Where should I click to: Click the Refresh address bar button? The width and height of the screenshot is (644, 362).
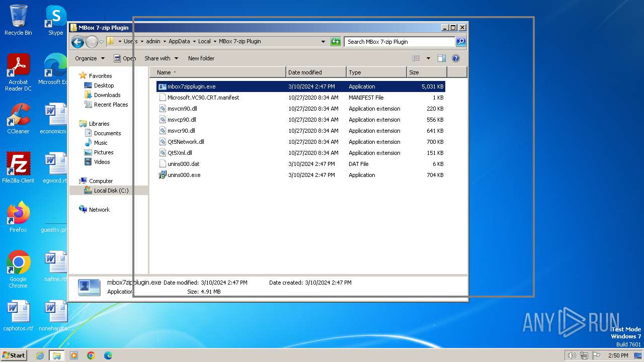tap(336, 42)
